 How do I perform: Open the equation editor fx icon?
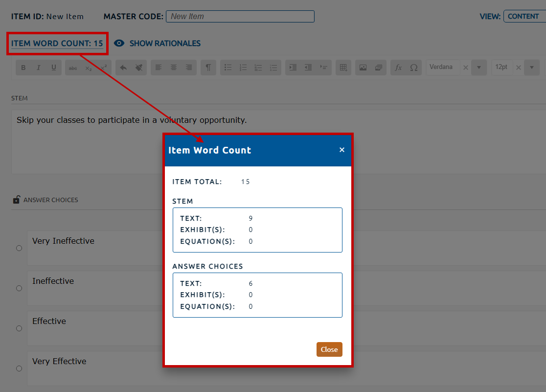(x=398, y=68)
